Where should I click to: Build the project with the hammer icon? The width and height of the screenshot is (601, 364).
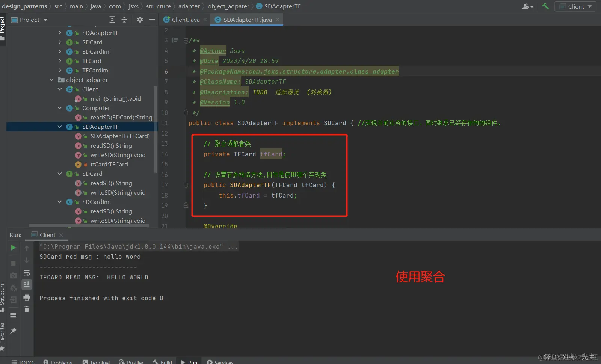[545, 6]
